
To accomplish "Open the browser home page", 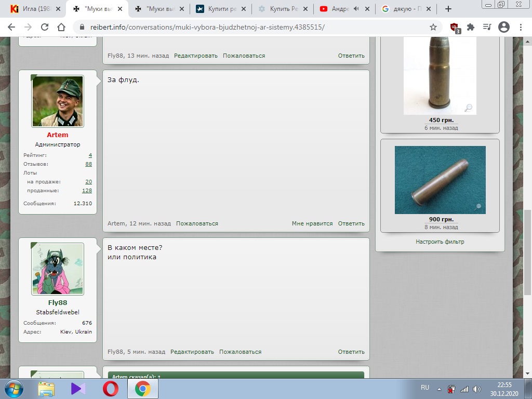I will 61,27.
